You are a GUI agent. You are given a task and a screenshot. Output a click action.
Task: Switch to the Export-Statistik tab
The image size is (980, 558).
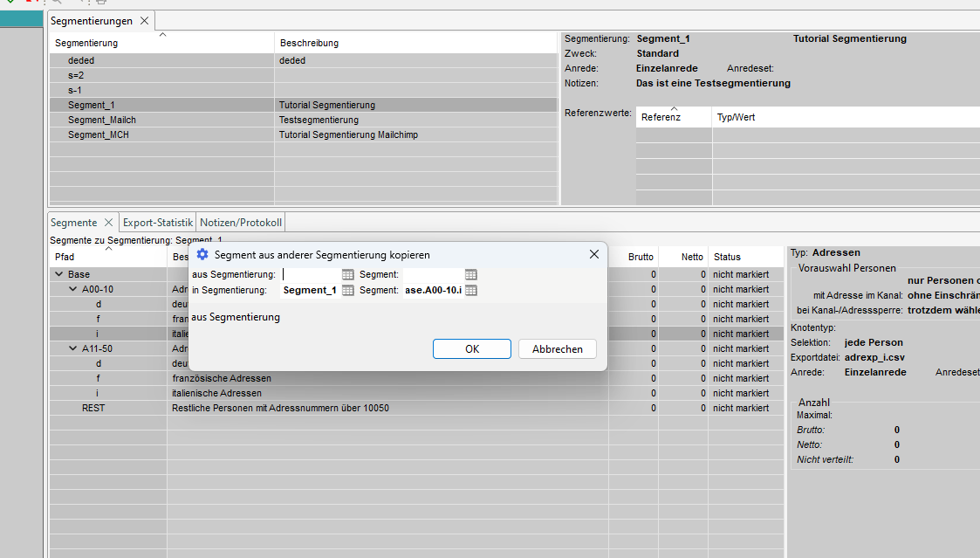pos(158,223)
